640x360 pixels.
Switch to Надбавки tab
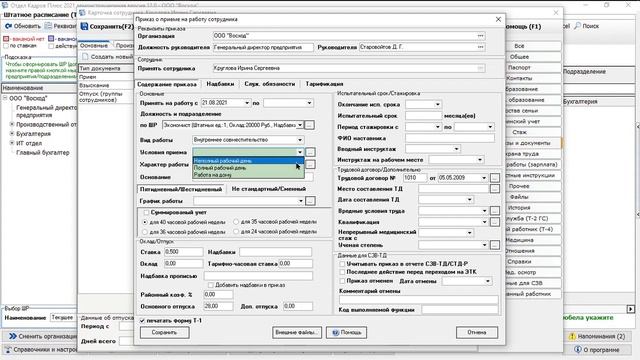click(x=220, y=84)
